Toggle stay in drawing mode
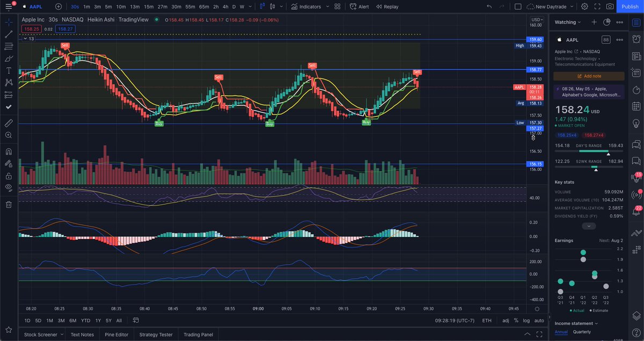The height and width of the screenshot is (341, 644). click(9, 163)
